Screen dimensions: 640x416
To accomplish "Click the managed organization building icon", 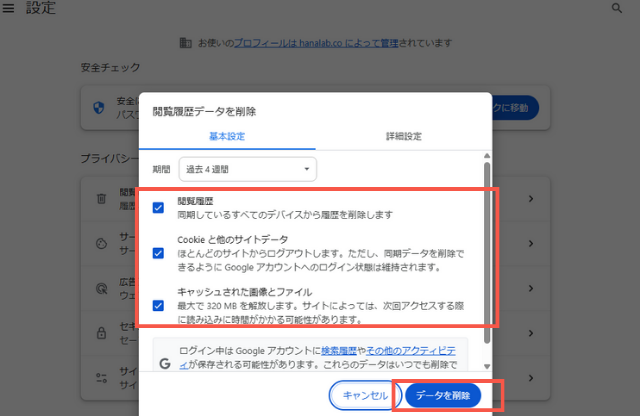I will [x=184, y=43].
